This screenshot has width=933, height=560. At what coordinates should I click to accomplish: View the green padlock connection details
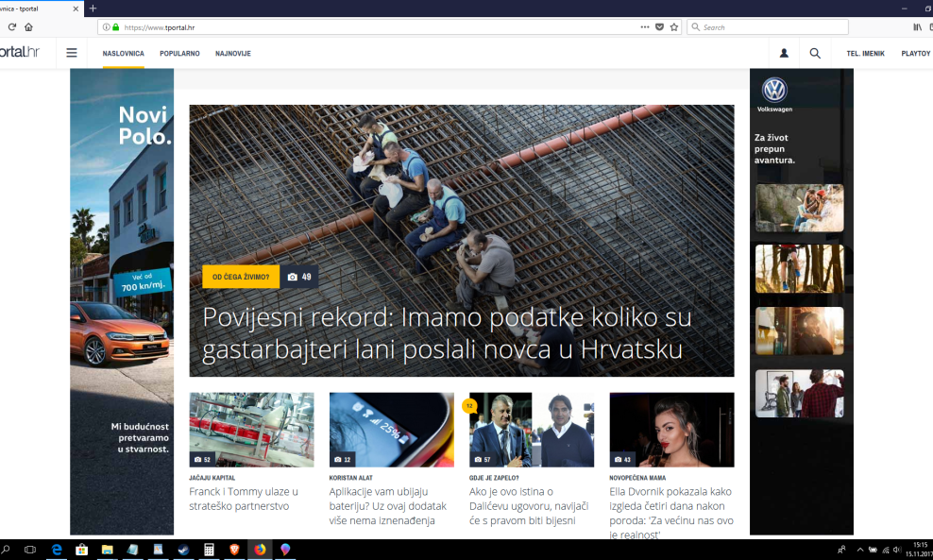pyautogui.click(x=115, y=27)
